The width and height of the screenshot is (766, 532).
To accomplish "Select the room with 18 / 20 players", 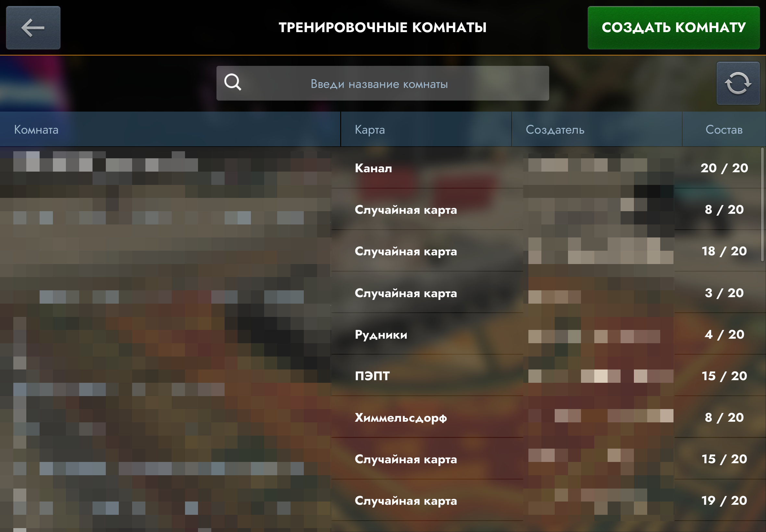I will (383, 251).
